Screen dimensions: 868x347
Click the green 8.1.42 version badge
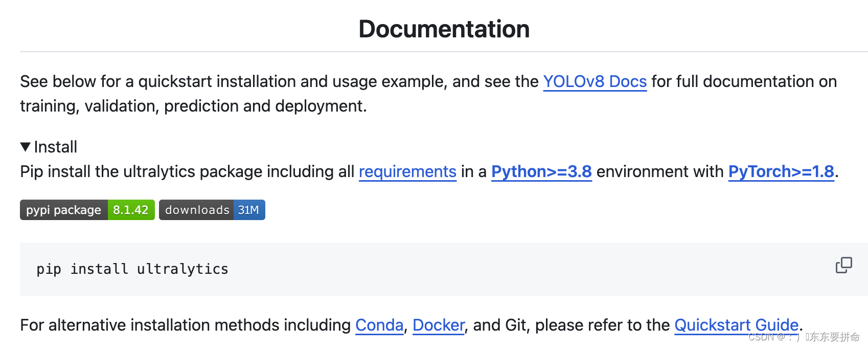[x=130, y=210]
